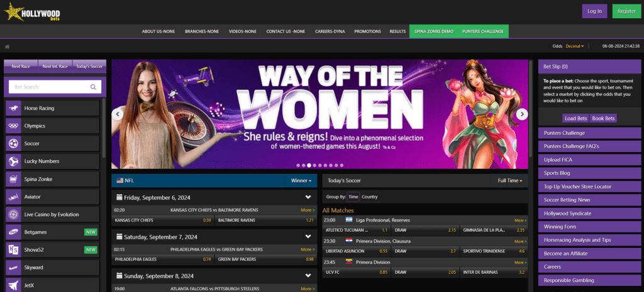Screen dimensions: 644x292
Task: Open the Spina Zonke icon
Action: [x=14, y=179]
